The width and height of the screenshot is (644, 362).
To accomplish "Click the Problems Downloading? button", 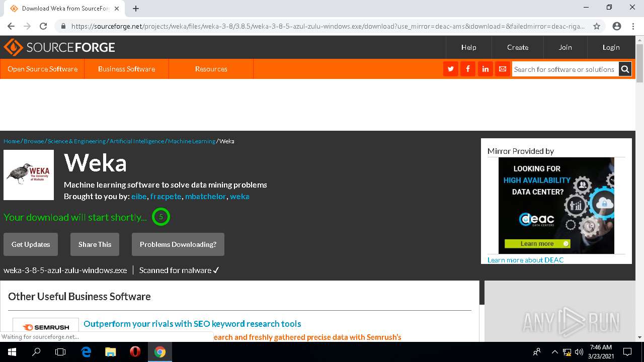I will point(178,244).
